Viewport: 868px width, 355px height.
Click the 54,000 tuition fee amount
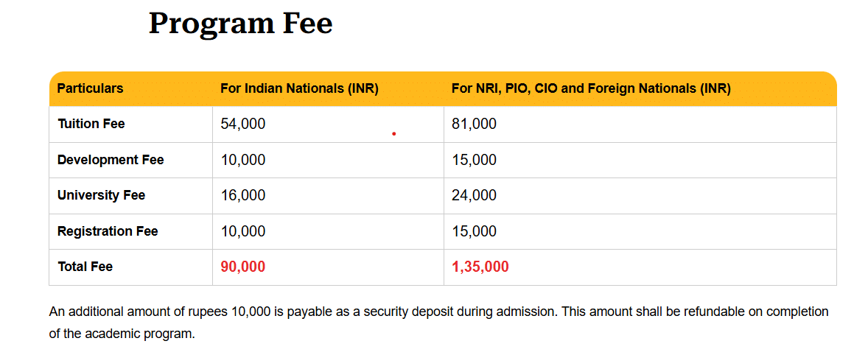[242, 124]
